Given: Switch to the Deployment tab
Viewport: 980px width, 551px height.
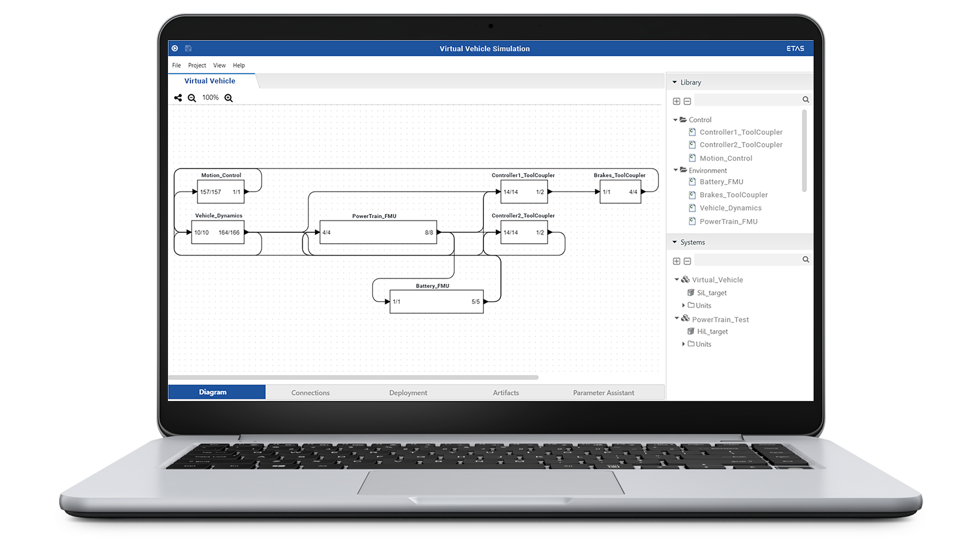Looking at the screenshot, I should pyautogui.click(x=408, y=392).
